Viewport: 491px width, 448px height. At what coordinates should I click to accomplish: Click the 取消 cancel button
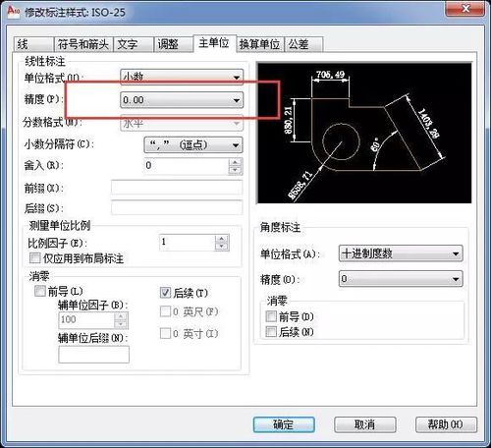(364, 424)
